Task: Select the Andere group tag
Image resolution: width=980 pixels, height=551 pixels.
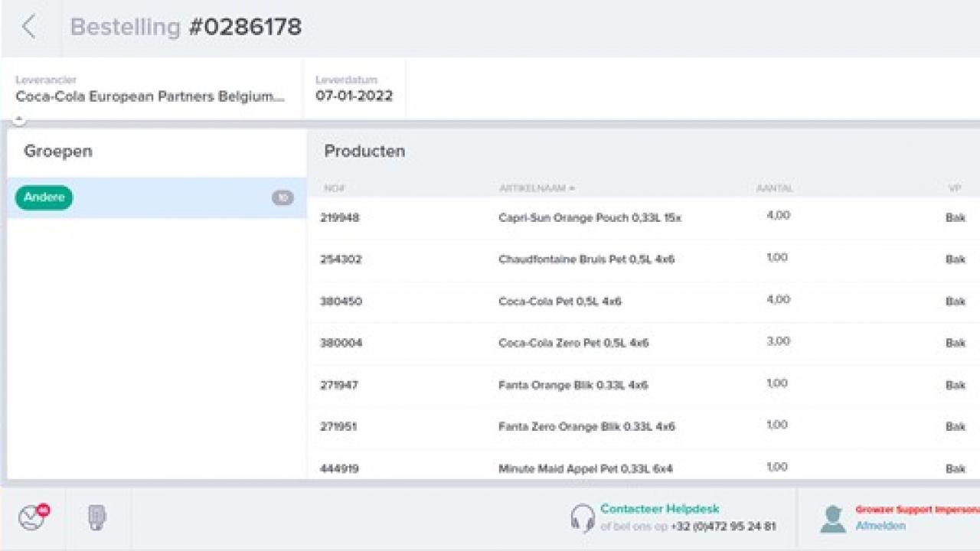Action: coord(44,197)
